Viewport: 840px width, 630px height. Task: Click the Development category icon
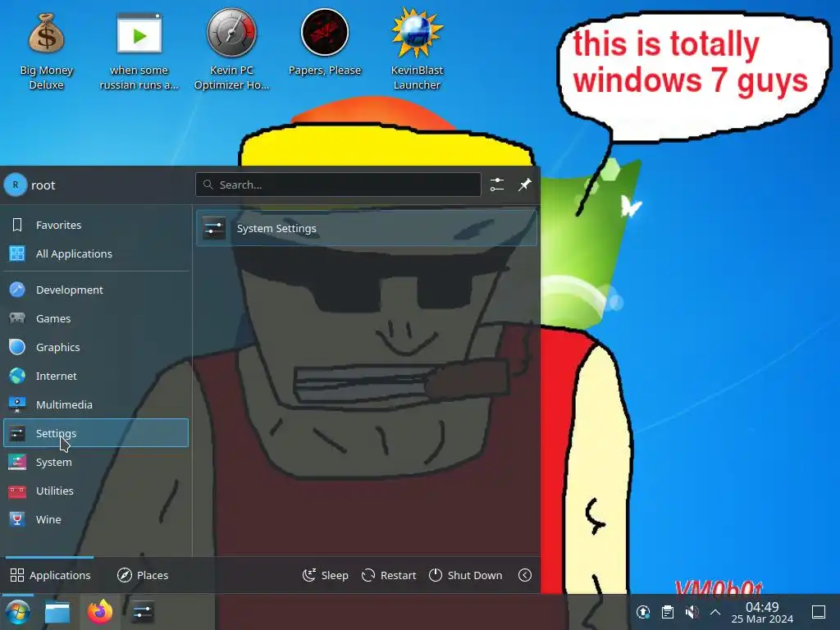17,290
